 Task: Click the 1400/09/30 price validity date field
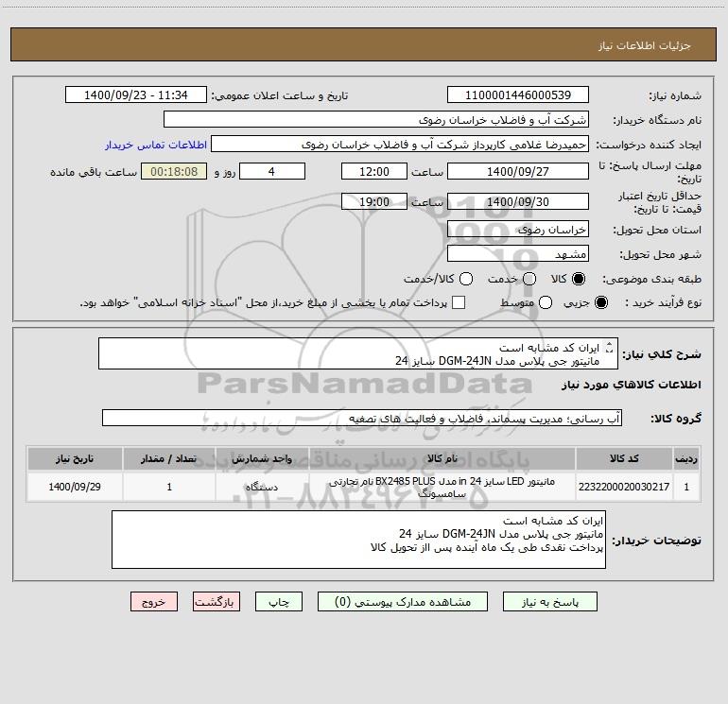pyautogui.click(x=518, y=201)
